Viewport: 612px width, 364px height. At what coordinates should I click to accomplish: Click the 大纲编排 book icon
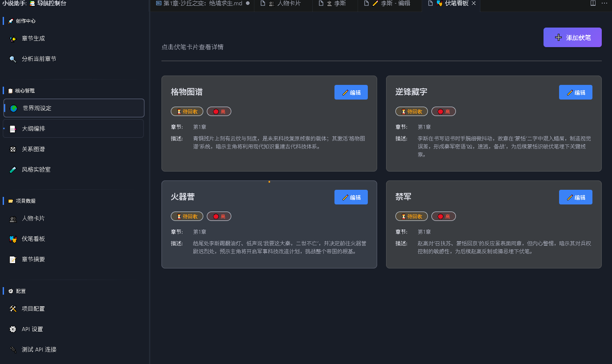(14, 128)
